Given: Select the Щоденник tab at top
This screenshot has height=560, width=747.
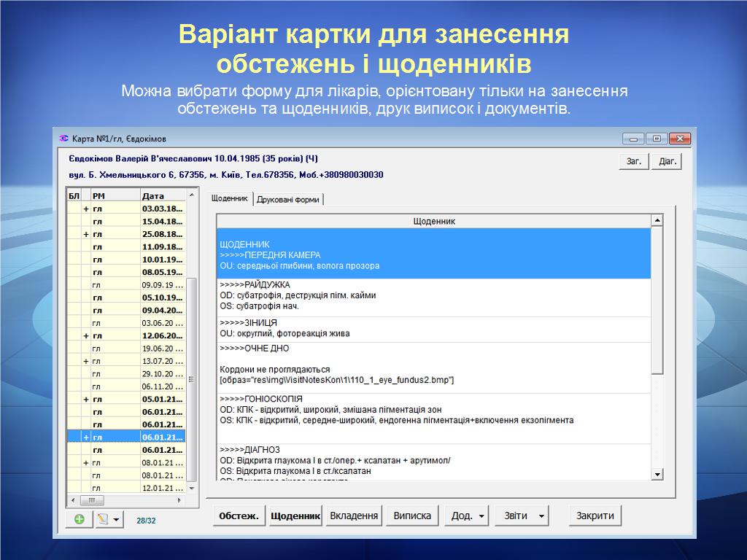Looking at the screenshot, I should [229, 198].
